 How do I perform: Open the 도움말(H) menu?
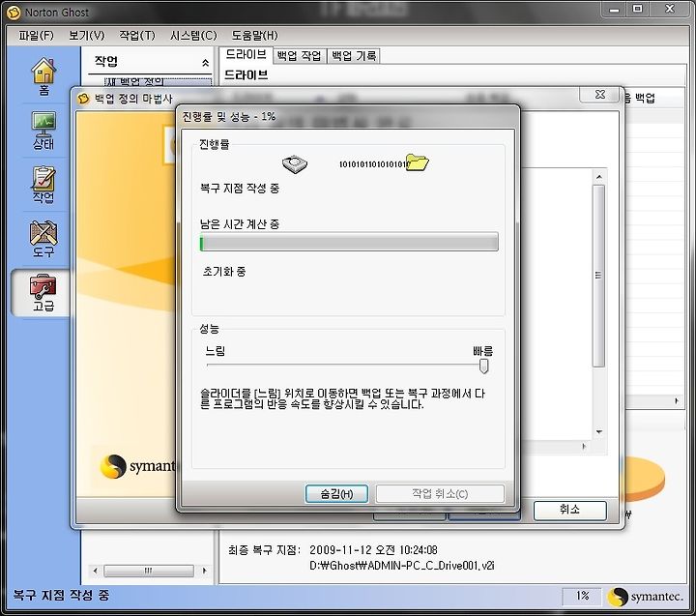tap(255, 36)
